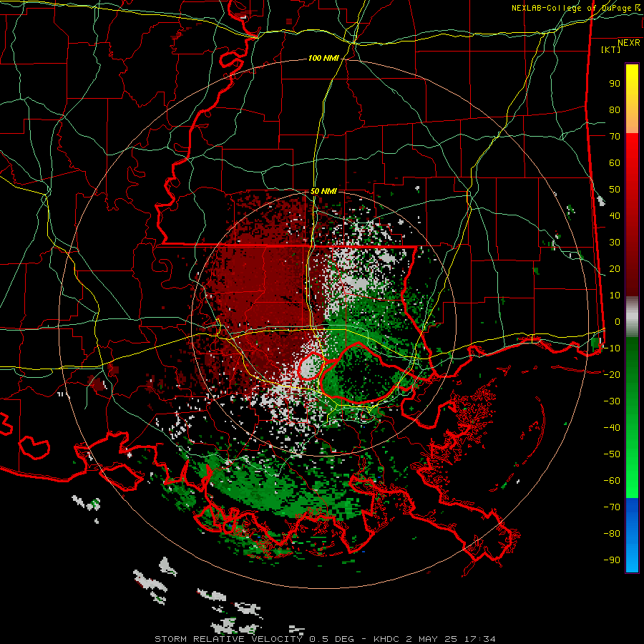Click the 100 NMI range ring label
Screen dimensions: 644x644
323,59
